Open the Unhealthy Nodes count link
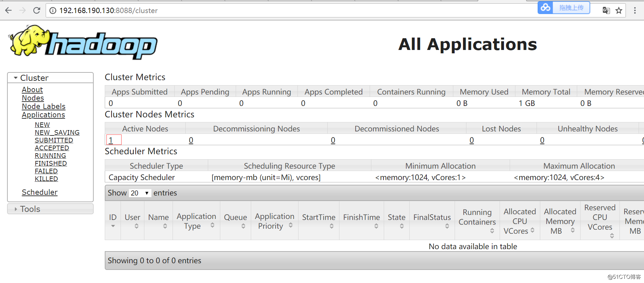This screenshot has height=283, width=644. pyautogui.click(x=542, y=140)
